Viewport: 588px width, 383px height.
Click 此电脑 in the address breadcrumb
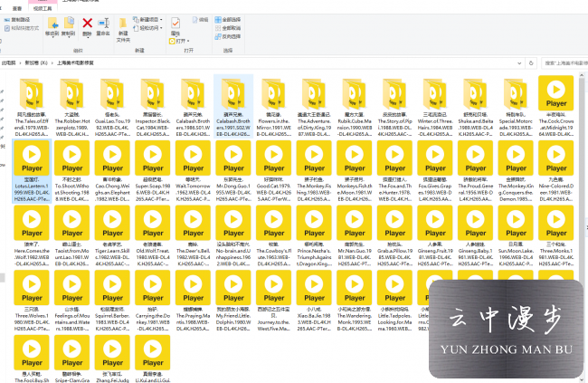[x=9, y=63]
